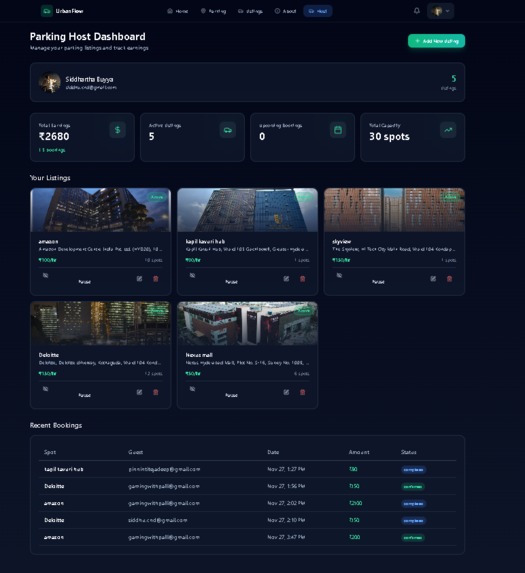Select the Host nav item
Viewport: 525px width, 573px height.
coord(318,11)
